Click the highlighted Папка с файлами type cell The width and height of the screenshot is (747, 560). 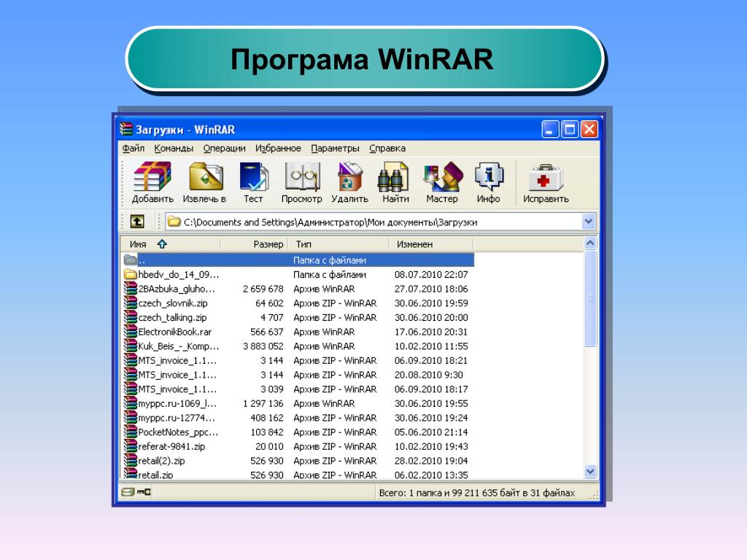330,260
